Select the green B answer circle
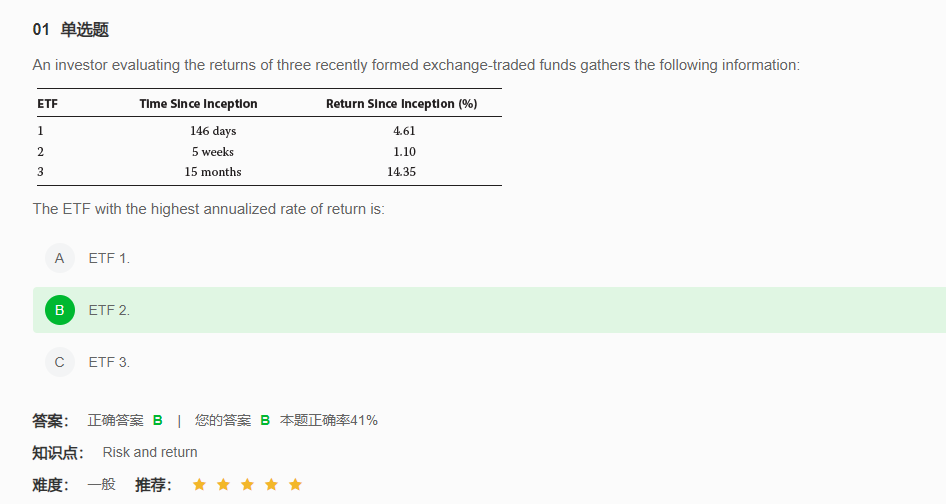946x504 pixels. coord(60,310)
